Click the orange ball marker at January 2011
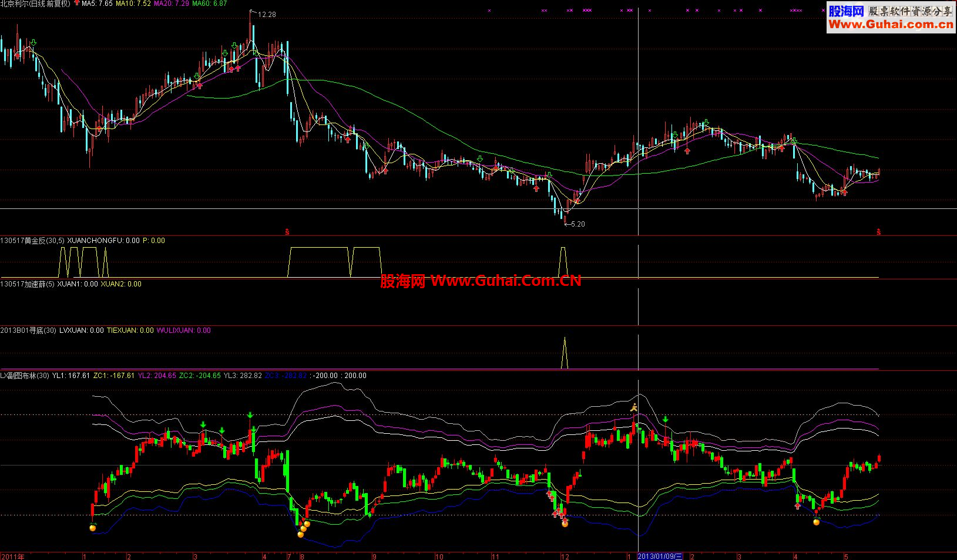Image resolution: width=957 pixels, height=560 pixels. click(92, 528)
